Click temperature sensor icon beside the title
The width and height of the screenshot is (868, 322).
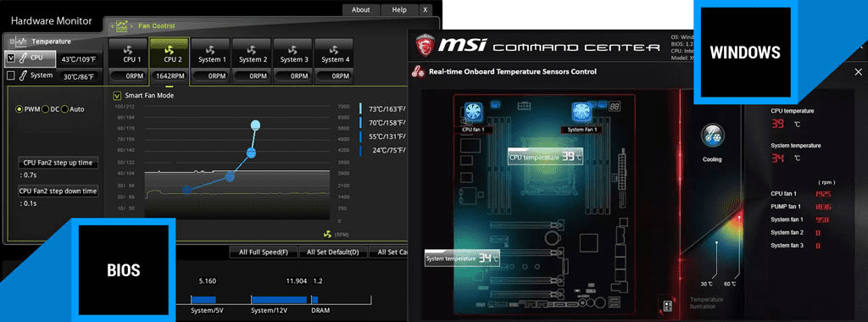tap(419, 71)
